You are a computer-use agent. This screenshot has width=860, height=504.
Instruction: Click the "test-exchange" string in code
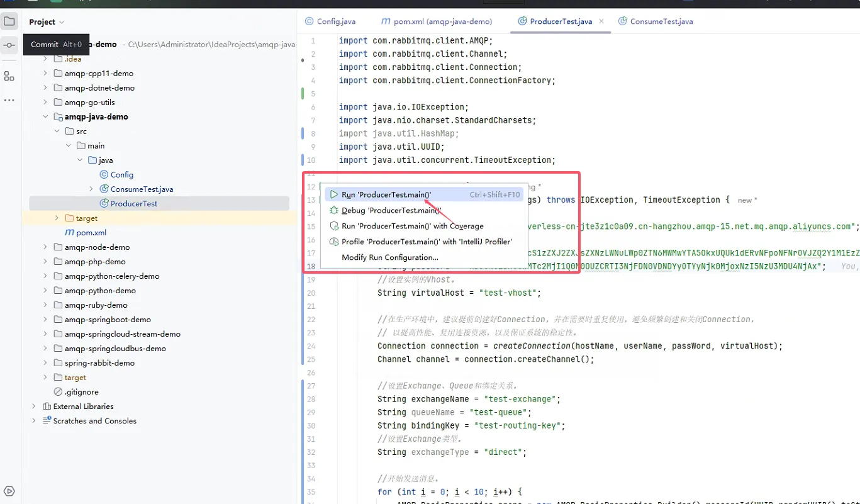[x=522, y=400]
